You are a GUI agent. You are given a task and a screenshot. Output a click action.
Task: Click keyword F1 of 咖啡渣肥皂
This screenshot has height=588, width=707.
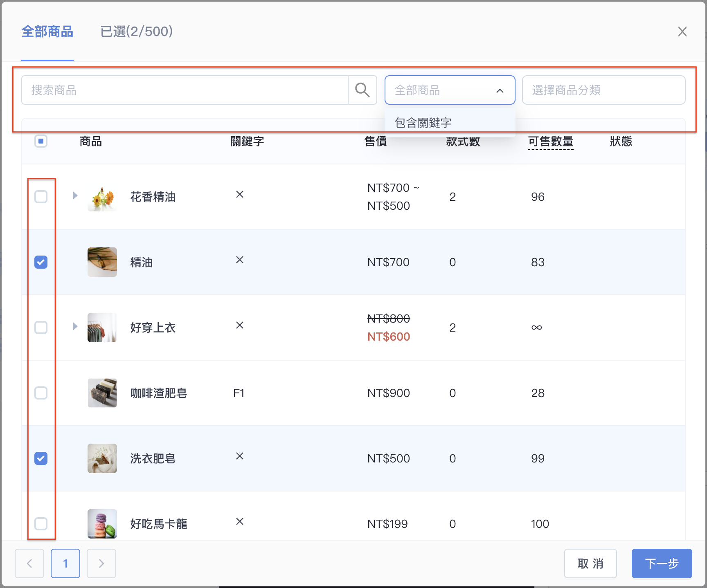(239, 393)
